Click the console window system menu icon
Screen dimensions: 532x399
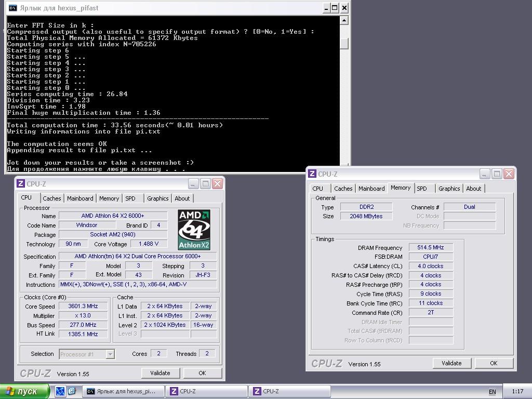tap(13, 8)
